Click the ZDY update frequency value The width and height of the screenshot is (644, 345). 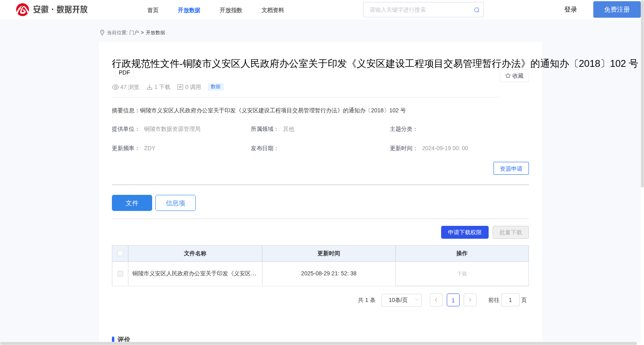(x=150, y=148)
